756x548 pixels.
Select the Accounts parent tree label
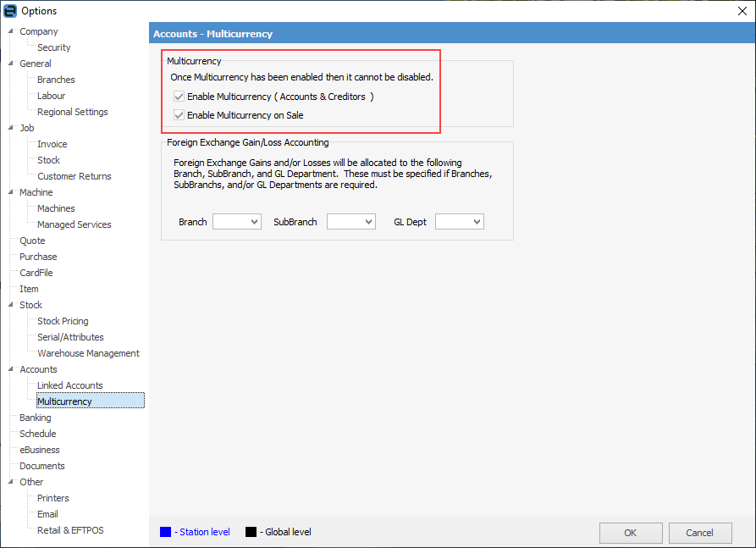click(38, 369)
